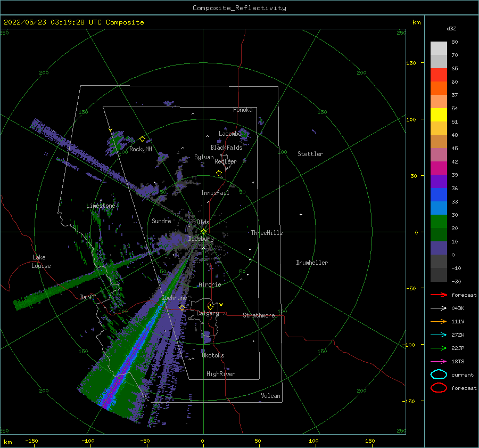Select the 33 dBZ light blue swatch
The width and height of the screenshot is (479, 448).
[439, 208]
